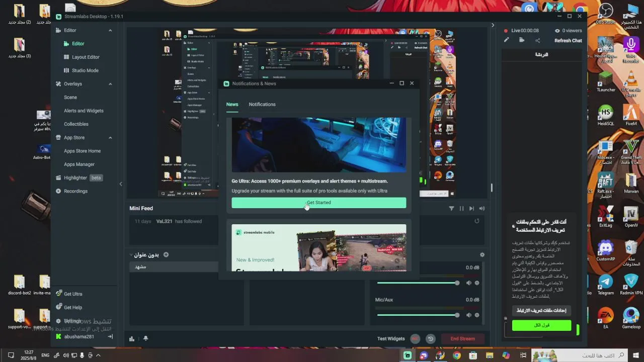This screenshot has width=644, height=362.
Task: Open scene collection dropdown بدون عنوان
Action: (x=144, y=255)
